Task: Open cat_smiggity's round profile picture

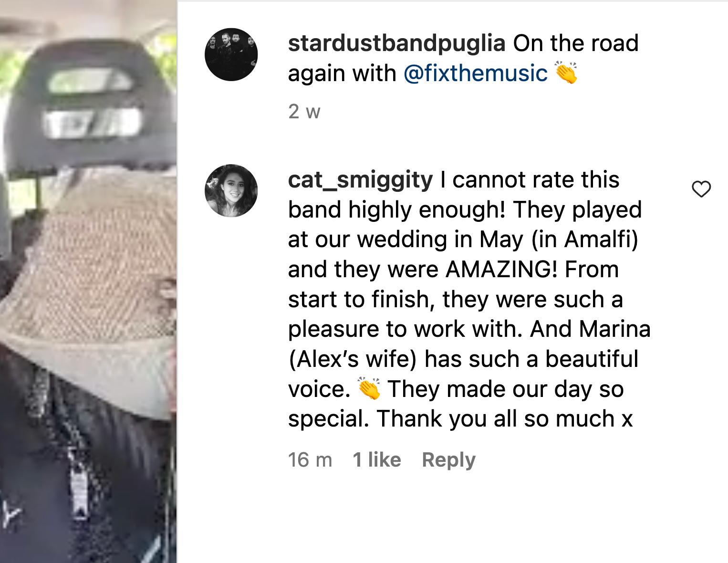Action: point(231,191)
